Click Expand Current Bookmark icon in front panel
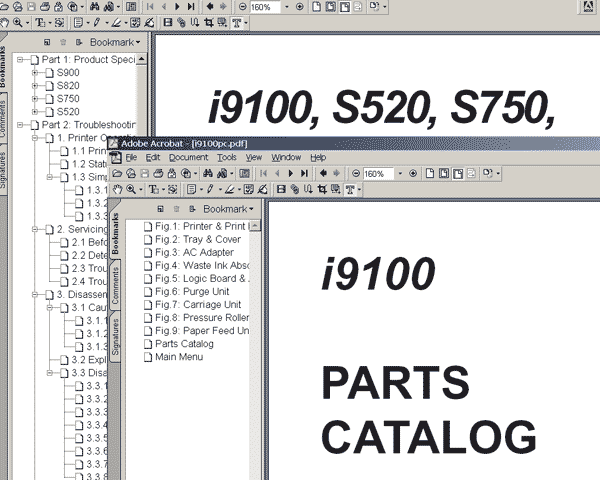 pos(192,209)
